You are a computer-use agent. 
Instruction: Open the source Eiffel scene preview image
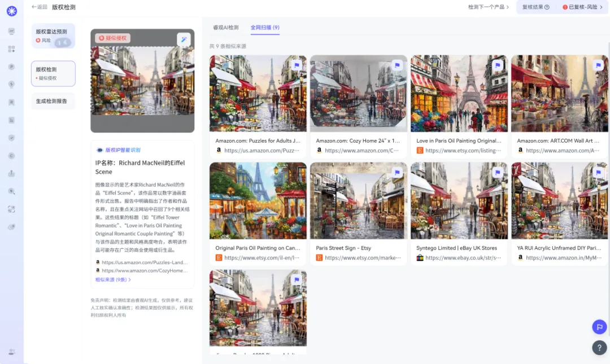[x=142, y=81]
